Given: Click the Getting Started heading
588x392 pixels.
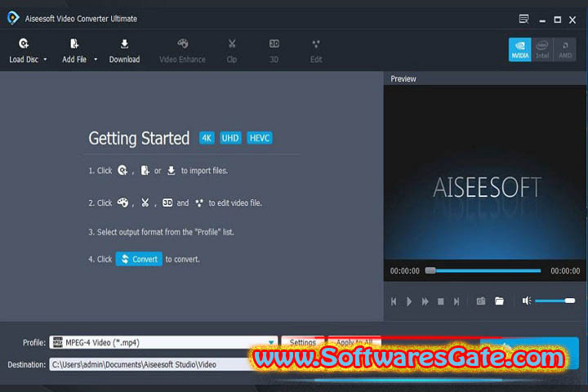Looking at the screenshot, I should (x=139, y=138).
